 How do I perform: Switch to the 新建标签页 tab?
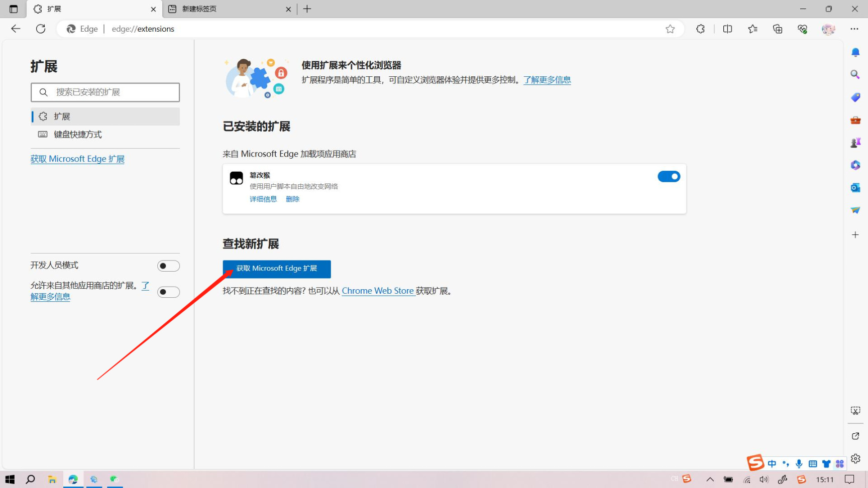pos(231,9)
